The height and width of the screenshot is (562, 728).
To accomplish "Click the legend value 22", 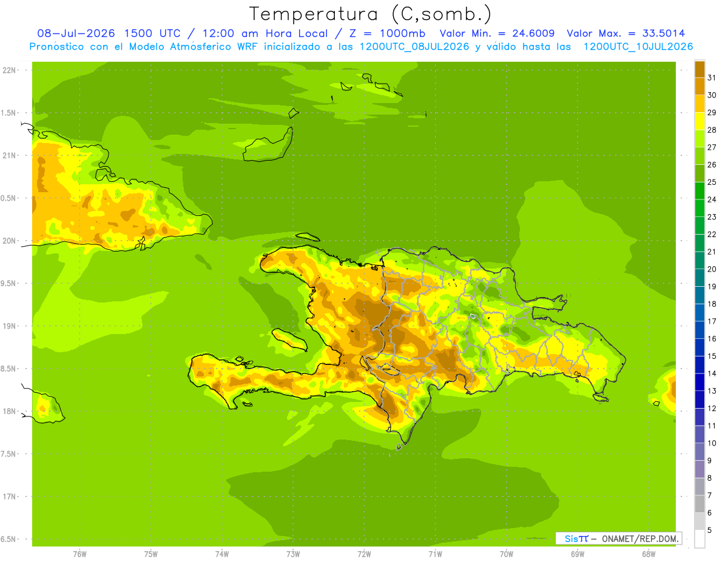I will 712,235.
